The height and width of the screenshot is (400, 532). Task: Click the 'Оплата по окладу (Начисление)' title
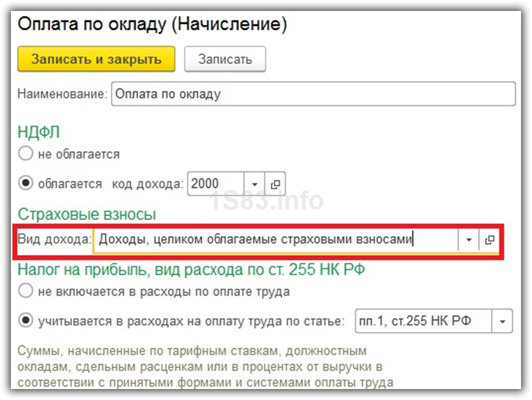pyautogui.click(x=152, y=24)
